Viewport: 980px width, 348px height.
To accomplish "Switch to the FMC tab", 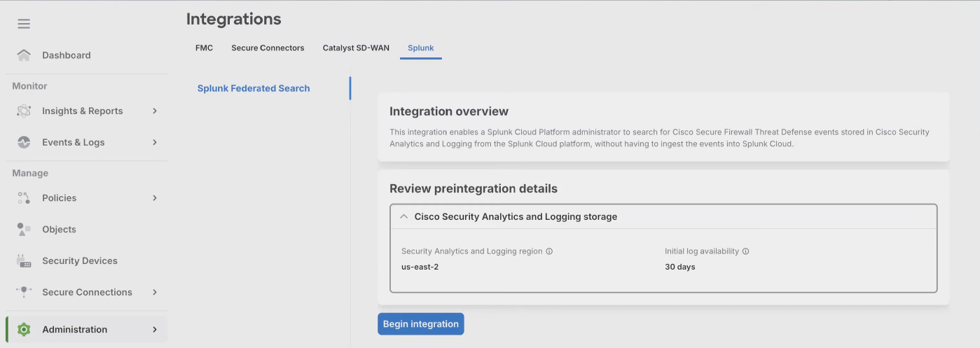I will tap(204, 48).
